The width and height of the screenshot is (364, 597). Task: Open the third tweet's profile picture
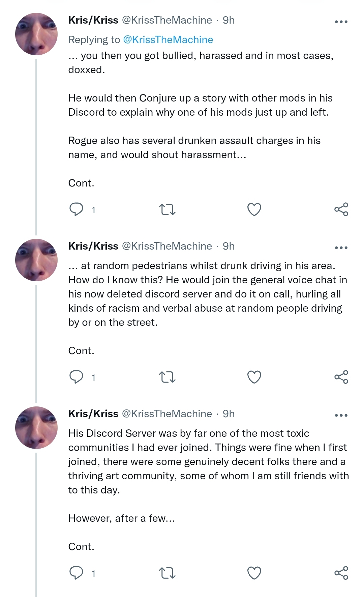tap(36, 428)
